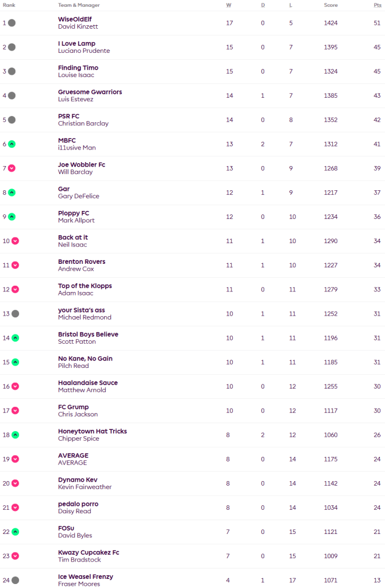
Task: Click the green up-arrow icon beside MBFC
Action: coord(11,144)
